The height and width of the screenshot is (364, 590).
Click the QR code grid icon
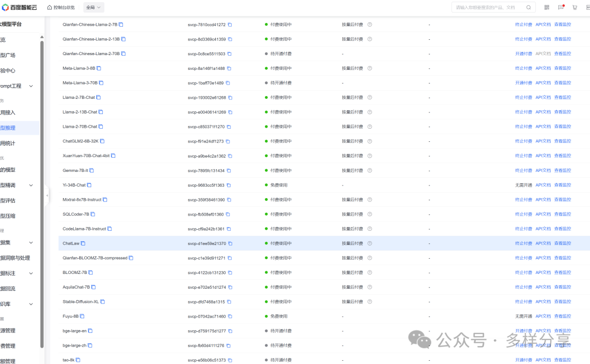click(547, 8)
